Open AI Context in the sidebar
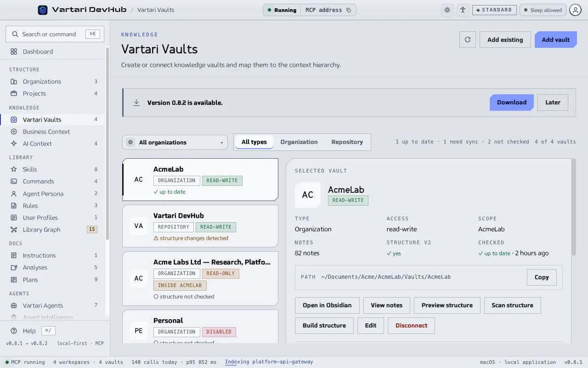Image resolution: width=588 pixels, height=368 pixels. pyautogui.click(x=53, y=144)
